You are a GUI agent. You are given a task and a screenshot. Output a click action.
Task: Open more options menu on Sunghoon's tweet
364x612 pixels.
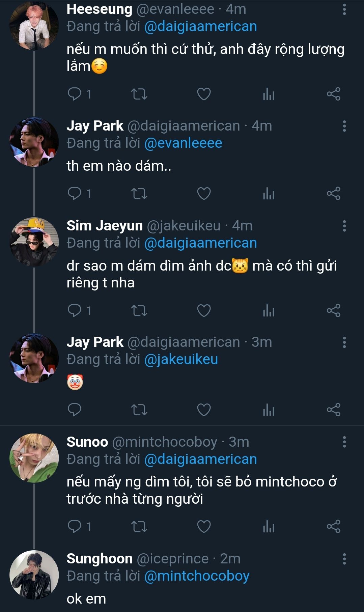[344, 559]
